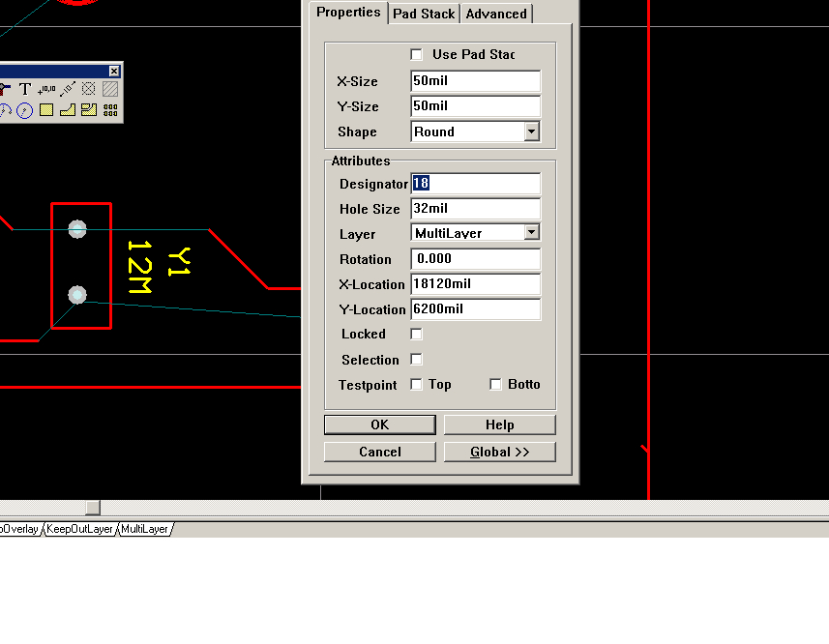The image size is (829, 644).
Task: Click the Y-Location input field
Action: [x=475, y=309]
